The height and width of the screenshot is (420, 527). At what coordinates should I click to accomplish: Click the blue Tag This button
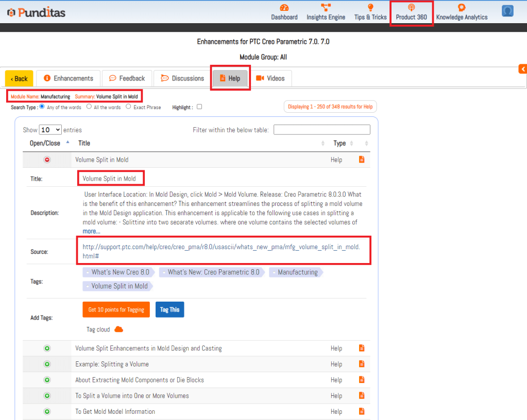[169, 309]
